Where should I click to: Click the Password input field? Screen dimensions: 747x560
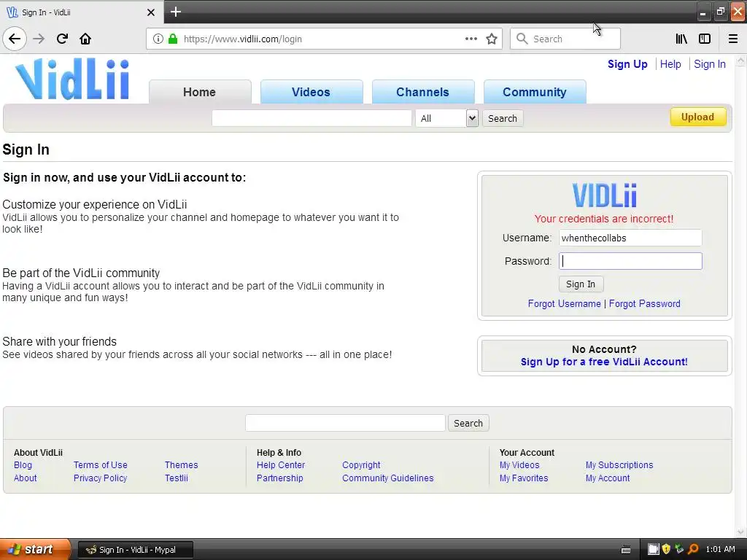click(630, 261)
